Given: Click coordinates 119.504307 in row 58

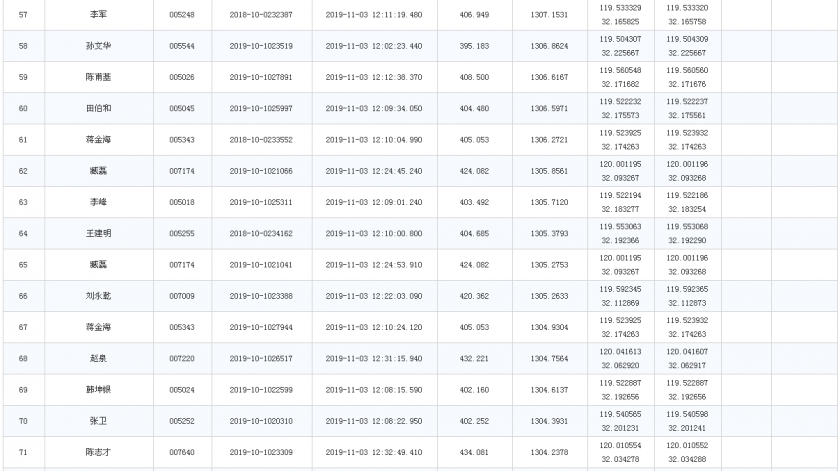Looking at the screenshot, I should point(620,39).
